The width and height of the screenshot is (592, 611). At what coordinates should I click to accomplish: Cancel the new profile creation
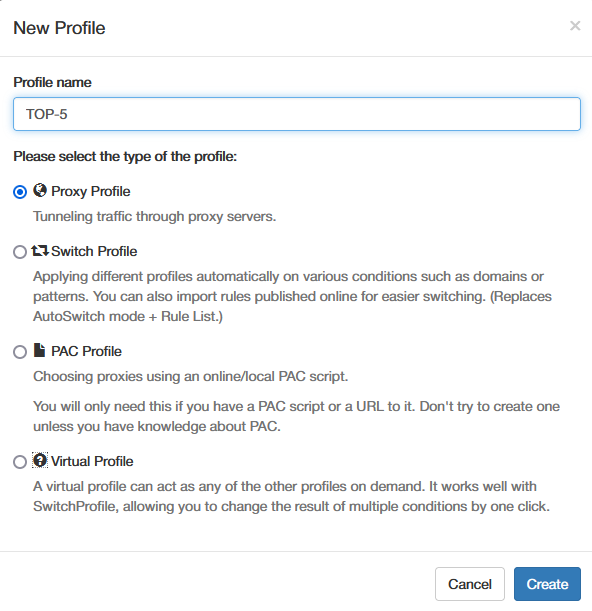[470, 584]
